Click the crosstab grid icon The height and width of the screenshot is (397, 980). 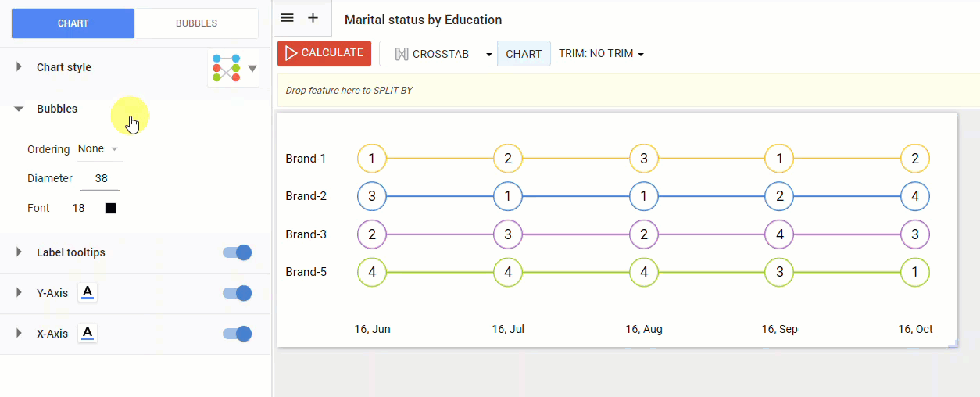tap(402, 54)
